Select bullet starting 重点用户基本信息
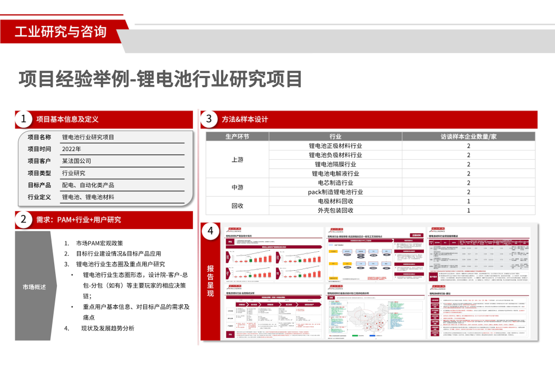 click(x=136, y=312)
